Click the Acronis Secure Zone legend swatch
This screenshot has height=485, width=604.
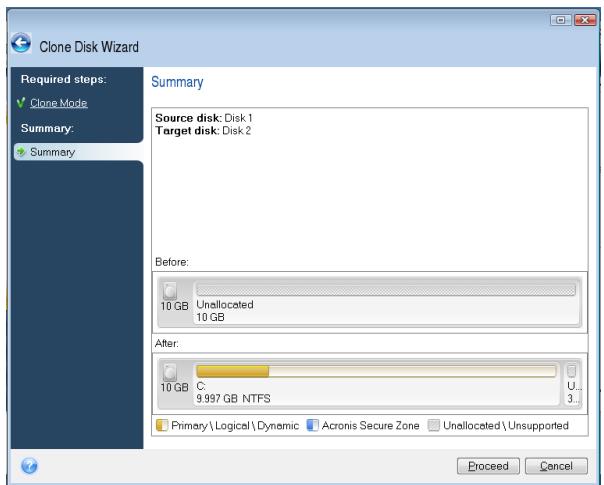[312, 425]
